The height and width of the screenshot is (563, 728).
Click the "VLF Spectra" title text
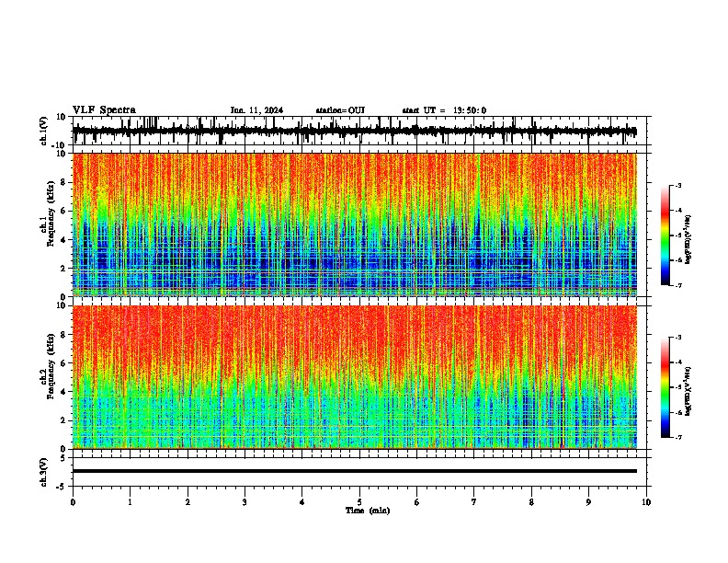click(104, 110)
